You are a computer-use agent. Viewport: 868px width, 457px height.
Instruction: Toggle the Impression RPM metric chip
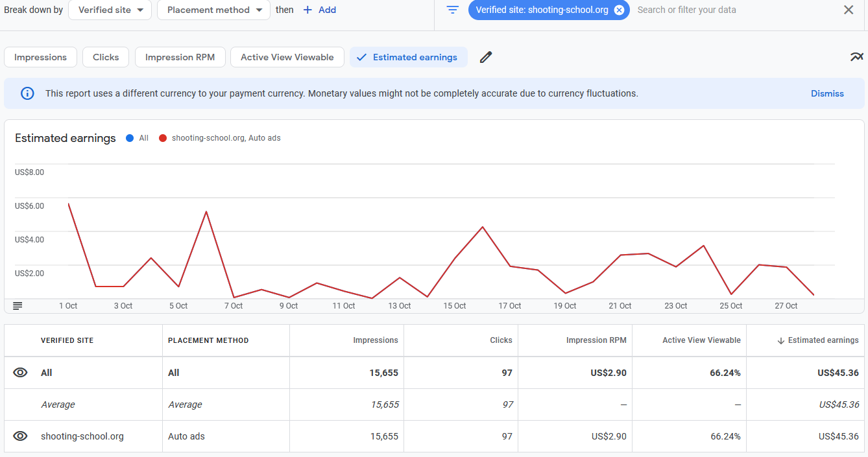(180, 57)
